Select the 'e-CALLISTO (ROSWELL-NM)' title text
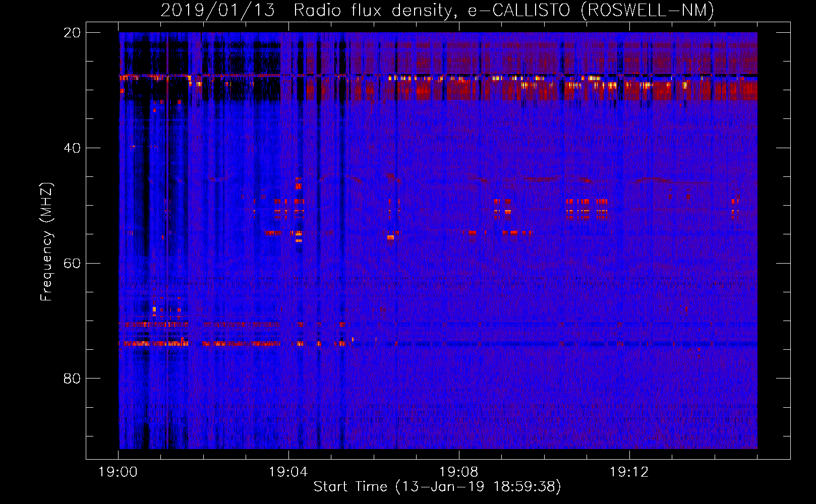816x504 pixels. [x=591, y=11]
